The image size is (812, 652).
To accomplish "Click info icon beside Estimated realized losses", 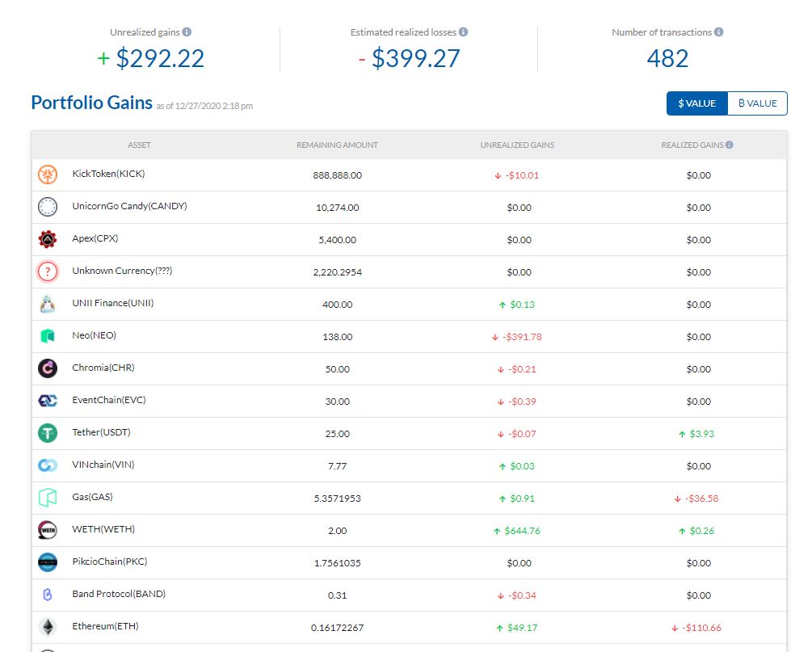I will pos(463,32).
